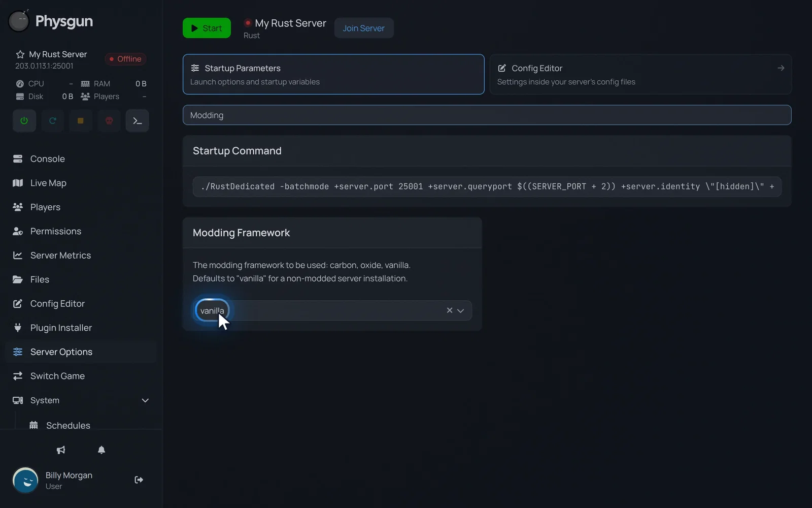
Task: Click the server address 203.0.113.1:25001
Action: [x=44, y=66]
